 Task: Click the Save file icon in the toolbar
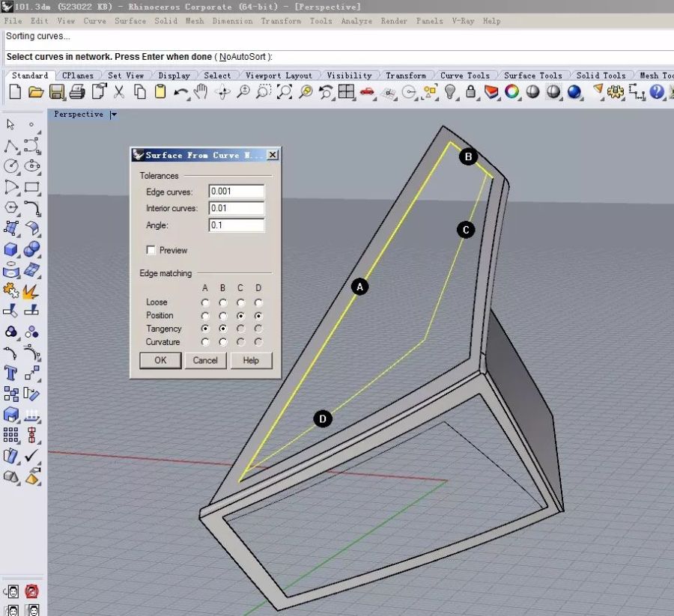[x=56, y=92]
